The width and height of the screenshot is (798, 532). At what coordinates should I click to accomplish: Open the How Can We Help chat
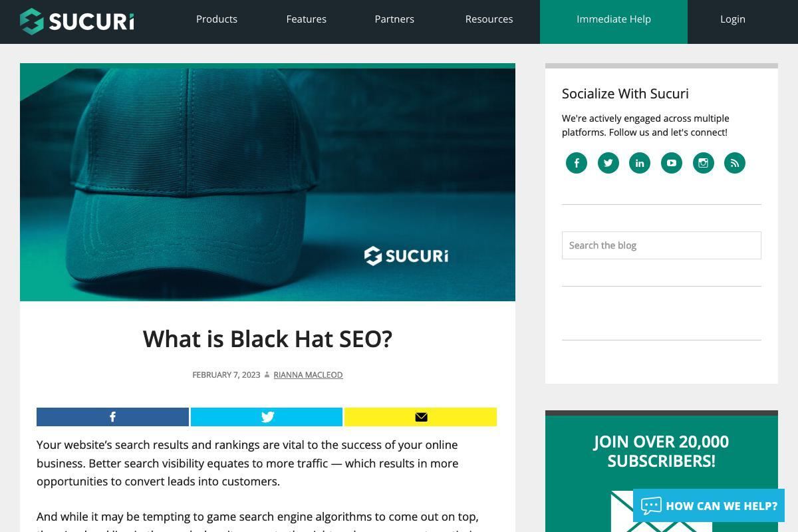pyautogui.click(x=709, y=506)
